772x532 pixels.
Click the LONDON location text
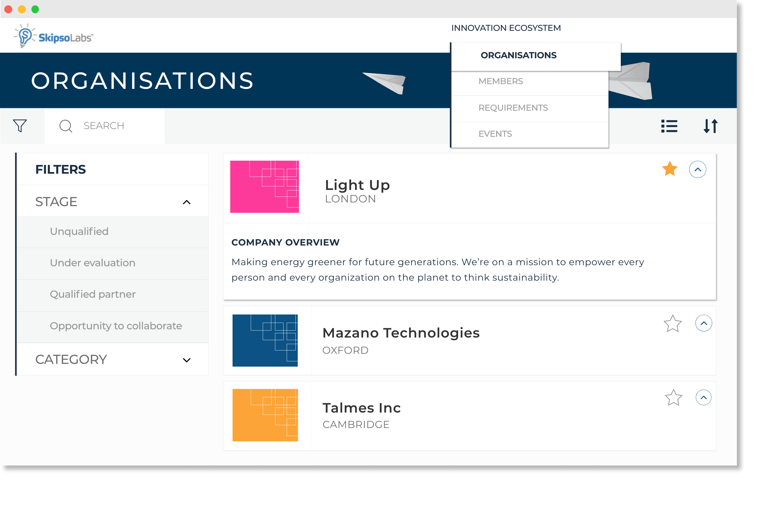pos(350,199)
